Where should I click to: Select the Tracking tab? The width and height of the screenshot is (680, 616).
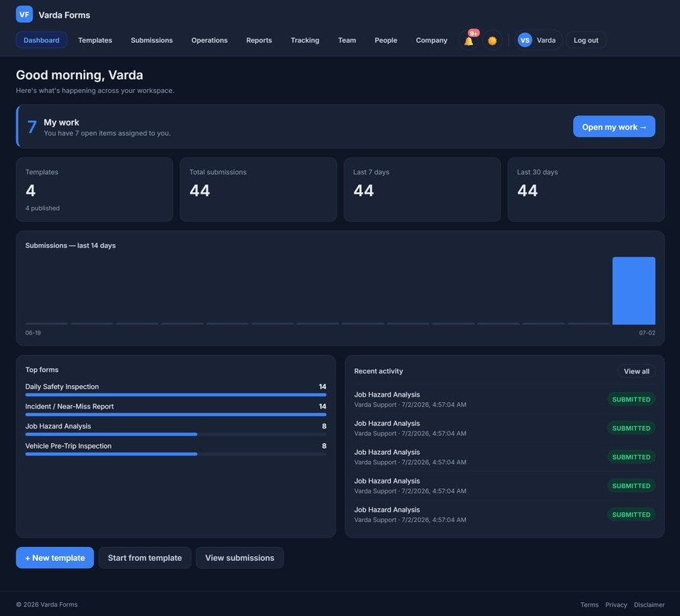[x=305, y=40]
